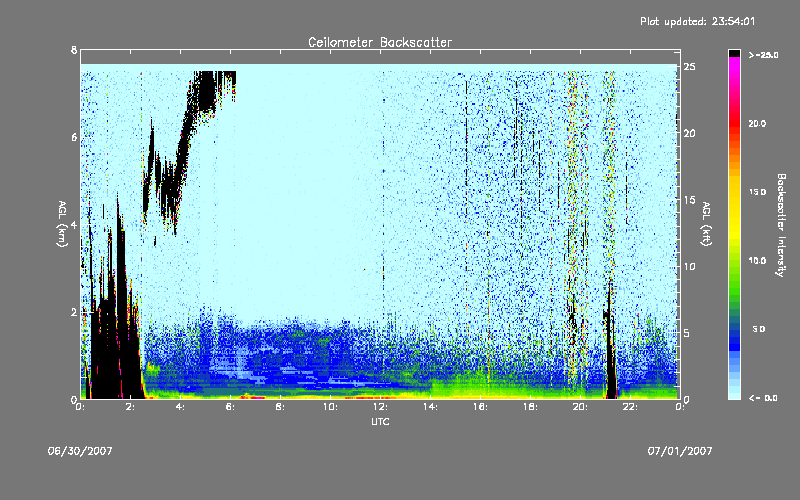Click the '5' kft tick on right axis

pos(687,333)
